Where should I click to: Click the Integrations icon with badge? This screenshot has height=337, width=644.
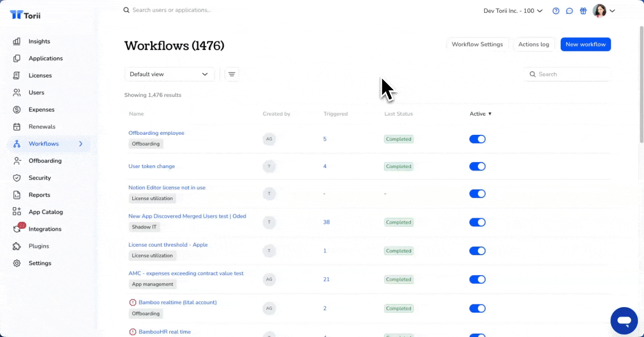click(x=18, y=228)
